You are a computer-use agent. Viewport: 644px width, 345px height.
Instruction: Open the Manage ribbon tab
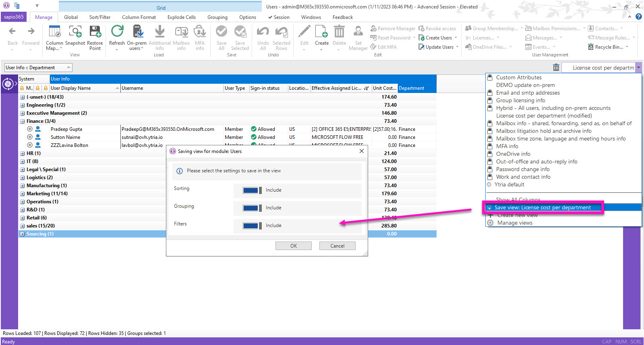[x=43, y=17]
